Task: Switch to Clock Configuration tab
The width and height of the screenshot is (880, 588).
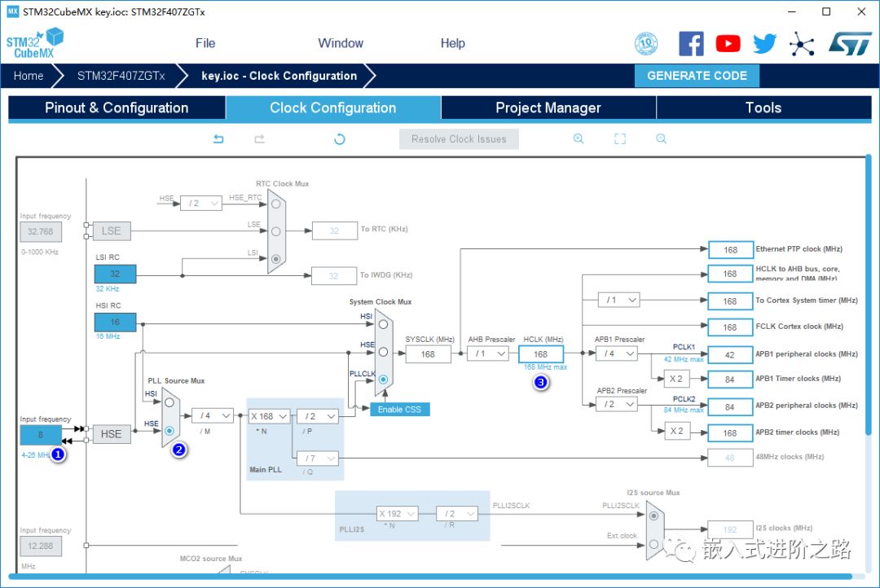Action: (x=333, y=108)
